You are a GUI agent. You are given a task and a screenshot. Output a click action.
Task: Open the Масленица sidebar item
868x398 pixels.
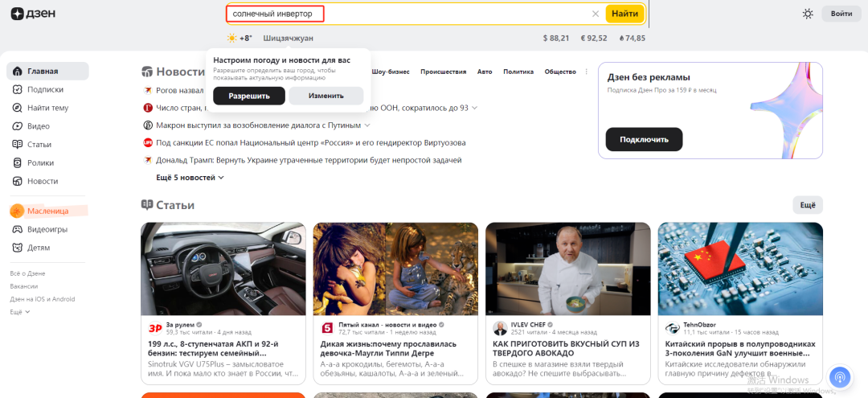click(x=47, y=211)
